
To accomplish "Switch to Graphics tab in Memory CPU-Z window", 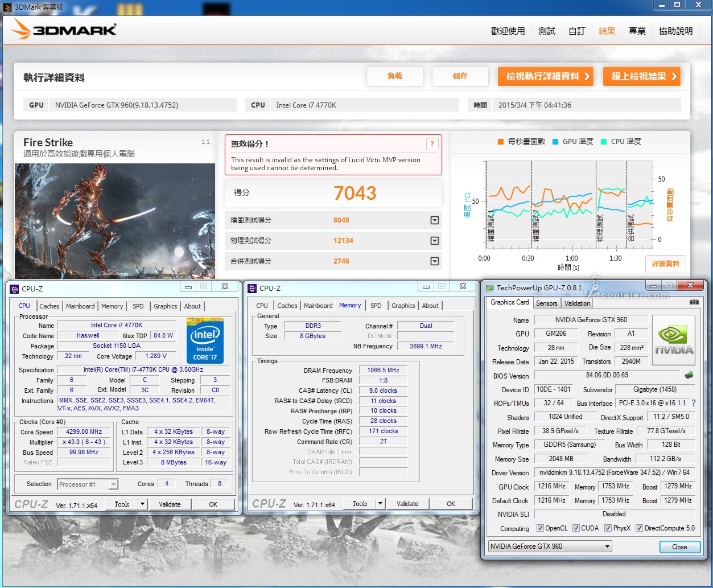I will (403, 306).
